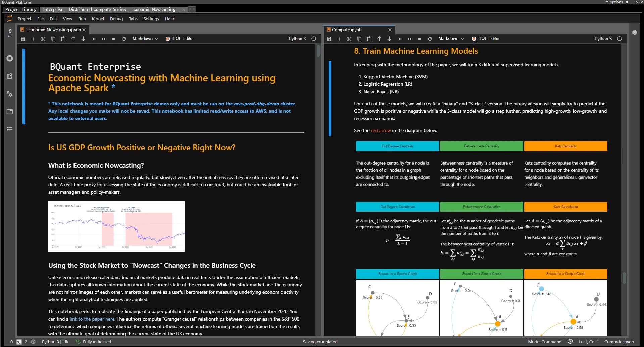Paste a cell from clipboard in Compute.ipynb

tap(369, 39)
